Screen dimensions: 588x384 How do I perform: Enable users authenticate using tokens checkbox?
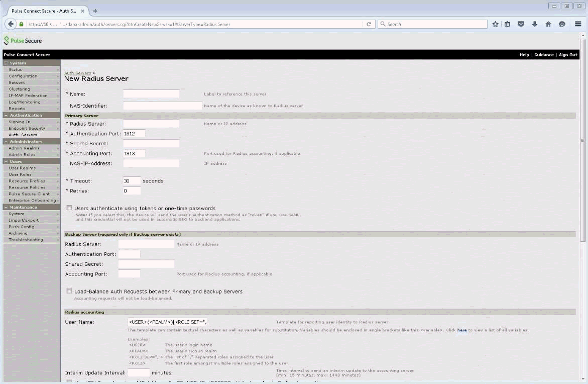point(69,208)
